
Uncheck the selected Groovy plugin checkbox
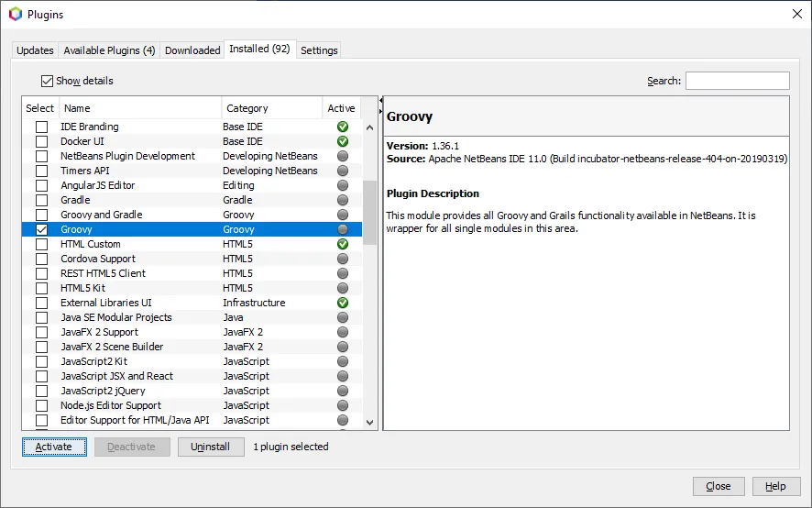(41, 229)
